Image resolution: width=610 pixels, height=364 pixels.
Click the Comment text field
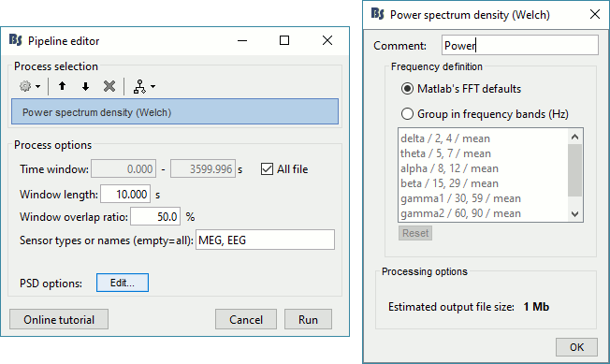(520, 46)
